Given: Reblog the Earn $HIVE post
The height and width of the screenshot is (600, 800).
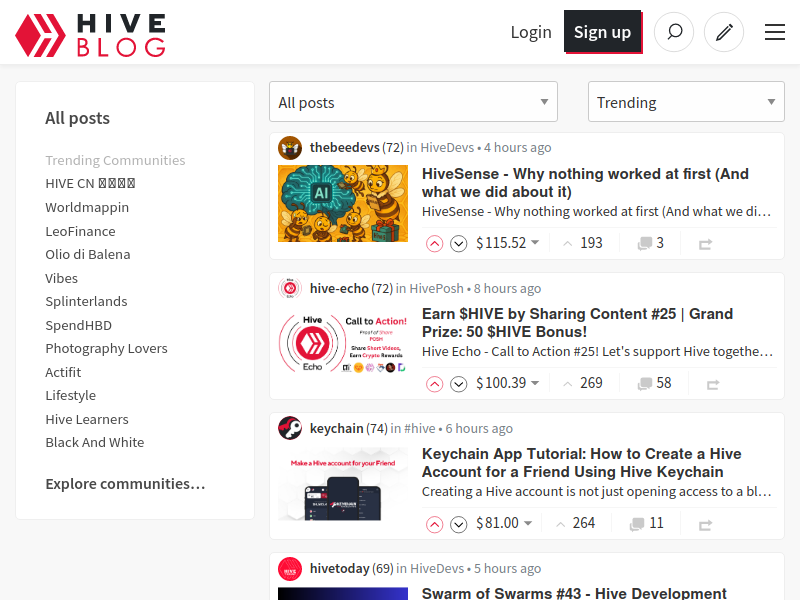Looking at the screenshot, I should (x=713, y=384).
